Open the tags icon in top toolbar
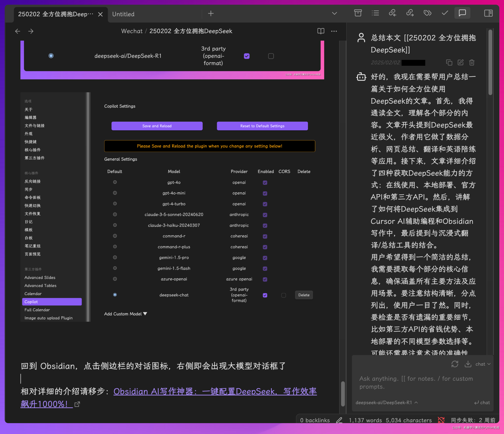Image resolution: width=504 pixels, height=434 pixels. coord(427,13)
